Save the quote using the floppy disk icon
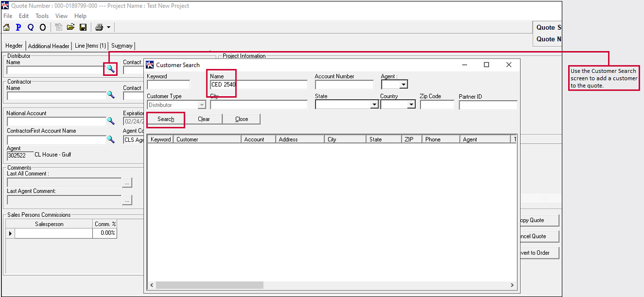Viewport: 644px width, 297px height. (83, 27)
